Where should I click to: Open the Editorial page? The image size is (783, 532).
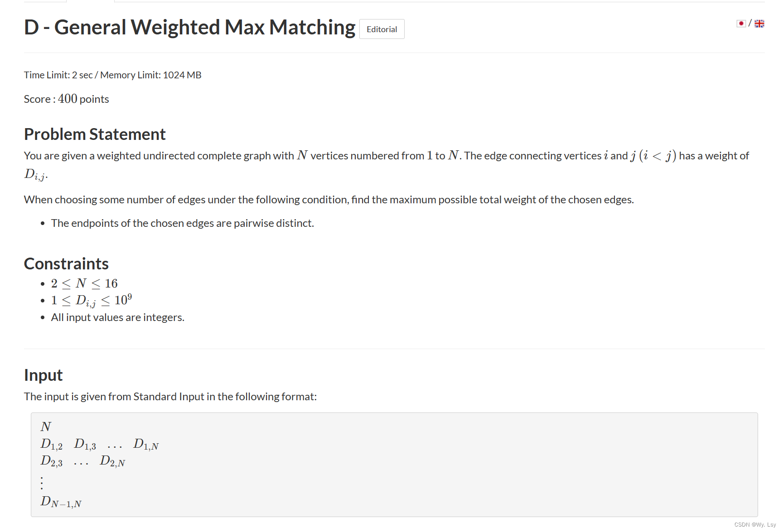click(x=382, y=29)
